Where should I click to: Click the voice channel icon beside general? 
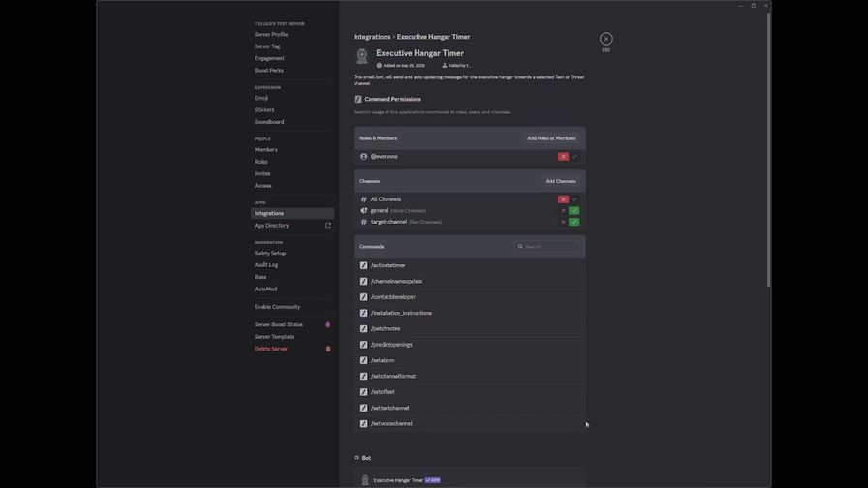tap(364, 210)
